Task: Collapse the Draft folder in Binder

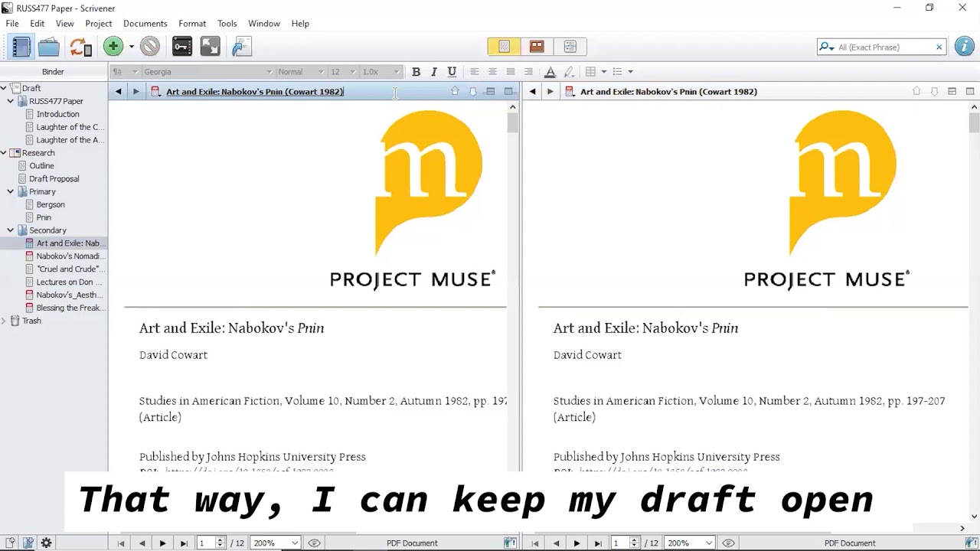Action: point(4,88)
